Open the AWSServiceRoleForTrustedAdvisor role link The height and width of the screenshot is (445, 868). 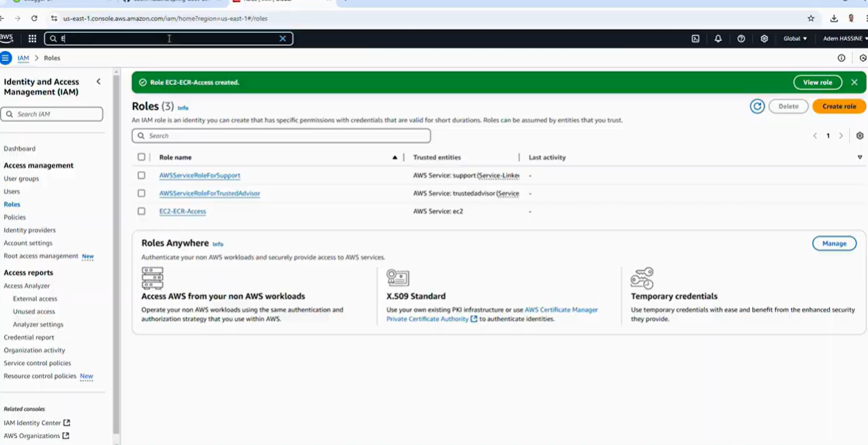coord(209,194)
